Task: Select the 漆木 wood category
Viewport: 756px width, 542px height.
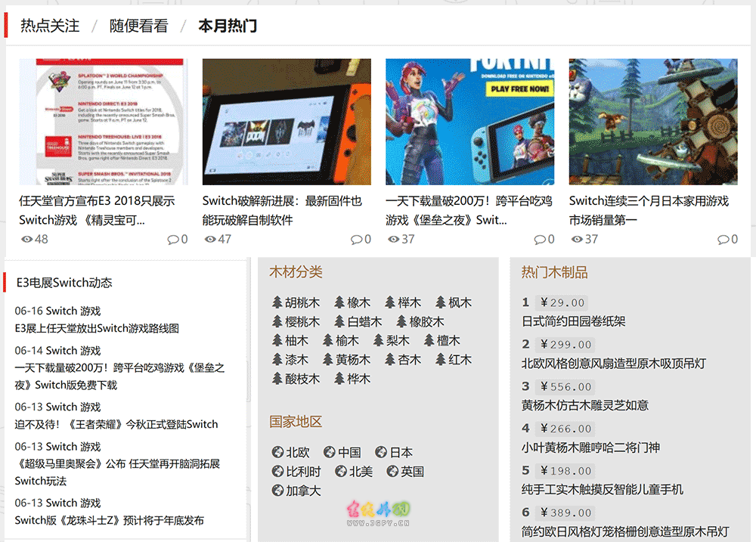Action: click(x=290, y=360)
